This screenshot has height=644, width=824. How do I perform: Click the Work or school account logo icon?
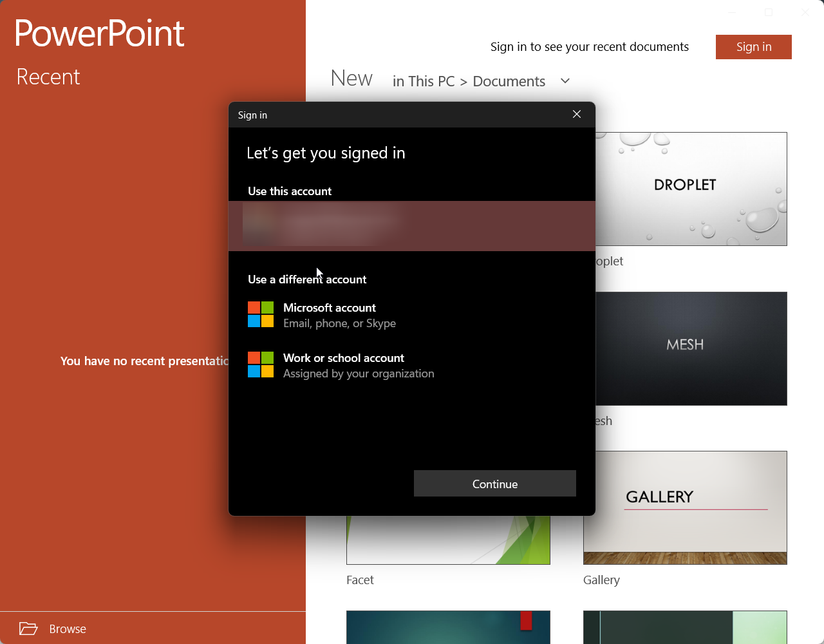pyautogui.click(x=261, y=365)
